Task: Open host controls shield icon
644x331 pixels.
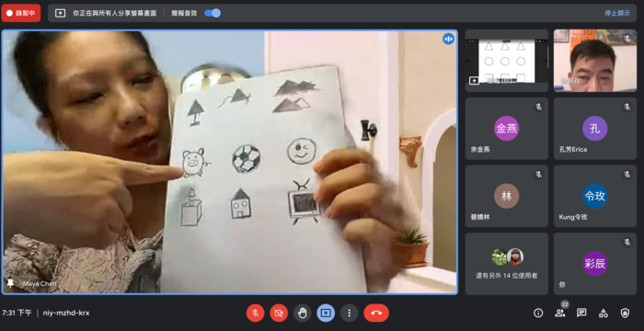Action: [625, 313]
